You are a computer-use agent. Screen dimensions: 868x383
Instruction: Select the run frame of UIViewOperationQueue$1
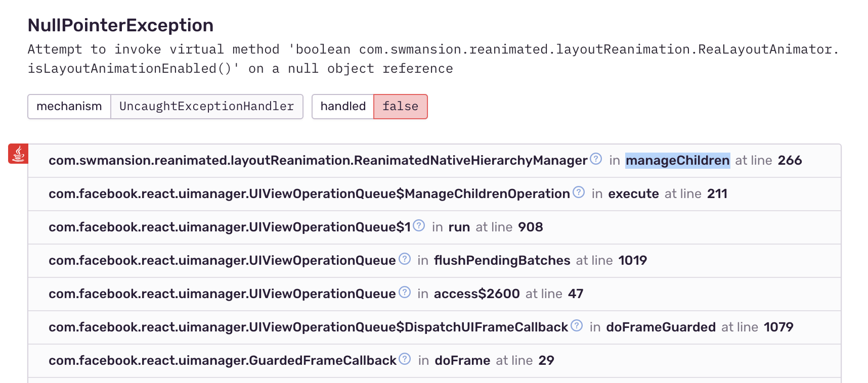point(459,227)
